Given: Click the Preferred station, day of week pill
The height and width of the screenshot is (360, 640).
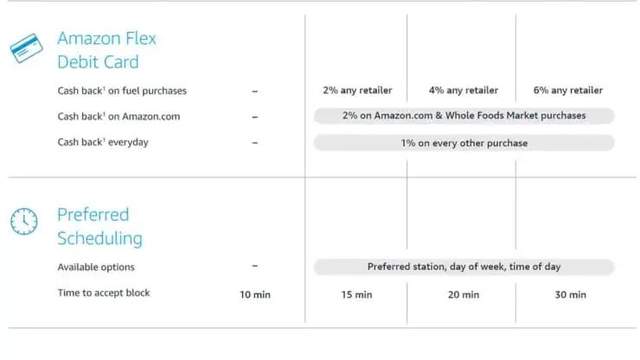Looking at the screenshot, I should click(464, 267).
